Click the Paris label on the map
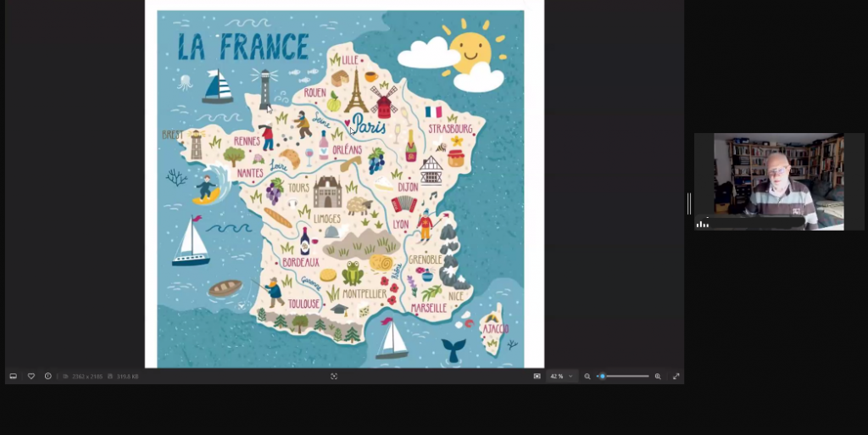 coord(369,127)
